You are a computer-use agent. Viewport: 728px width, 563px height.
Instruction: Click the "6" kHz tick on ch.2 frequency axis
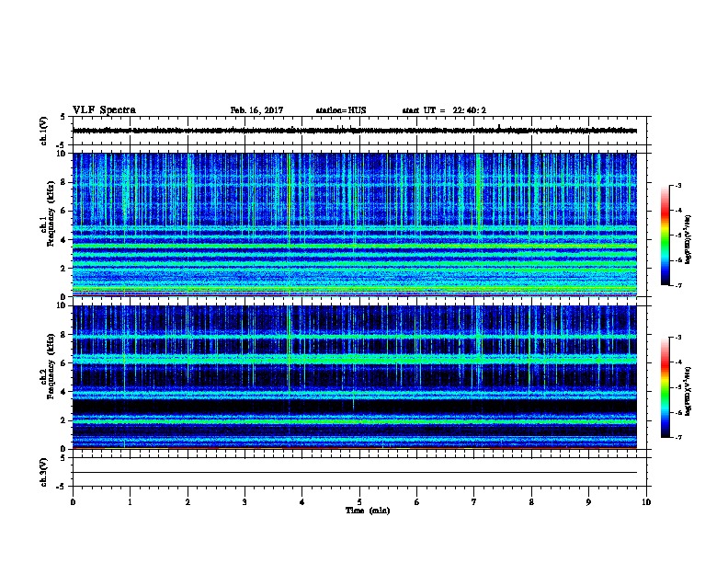click(64, 362)
